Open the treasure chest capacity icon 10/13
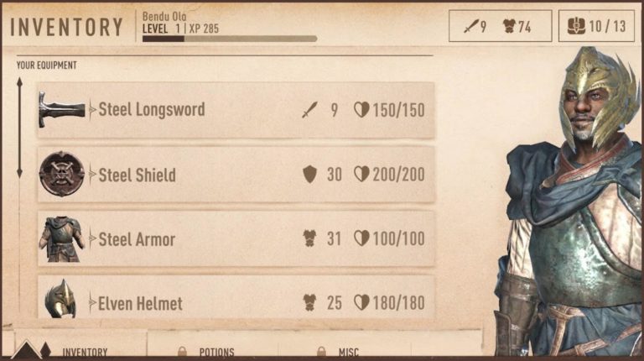Screen dimensions: 644x361 (x=576, y=26)
